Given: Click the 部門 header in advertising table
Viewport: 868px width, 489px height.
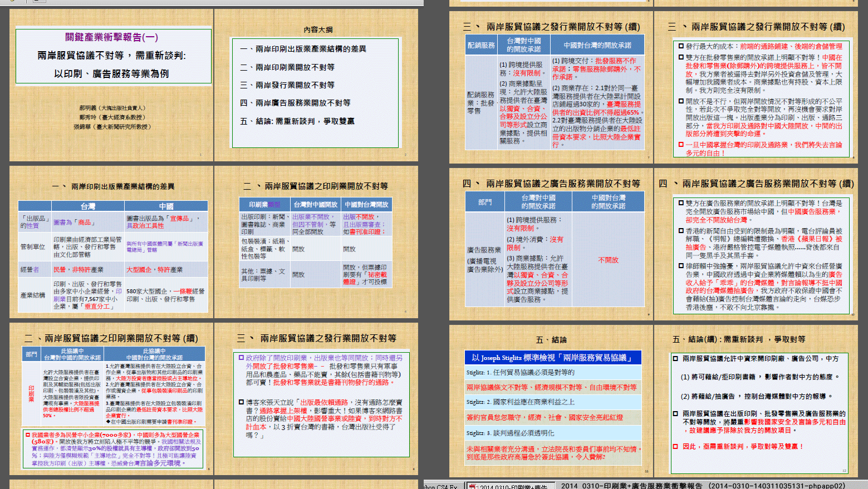Looking at the screenshot, I should pyautogui.click(x=484, y=202).
